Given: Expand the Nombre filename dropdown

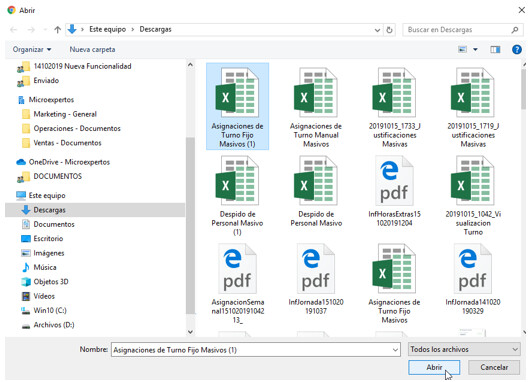Looking at the screenshot, I should pos(395,350).
